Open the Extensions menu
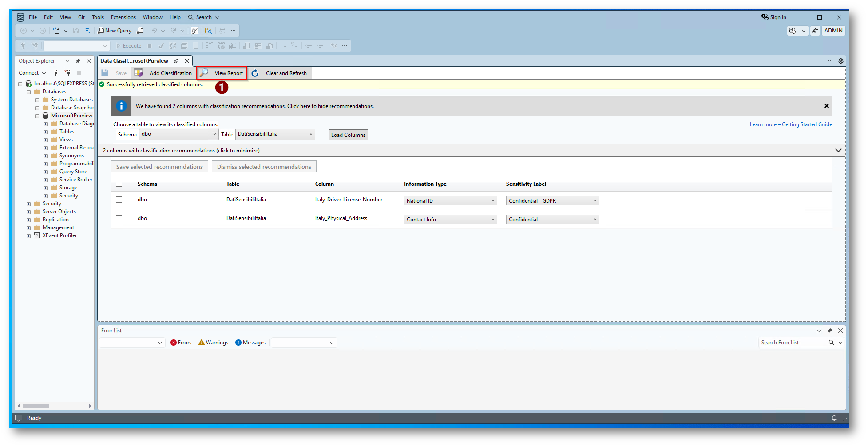This screenshot has height=447, width=868. coord(123,17)
